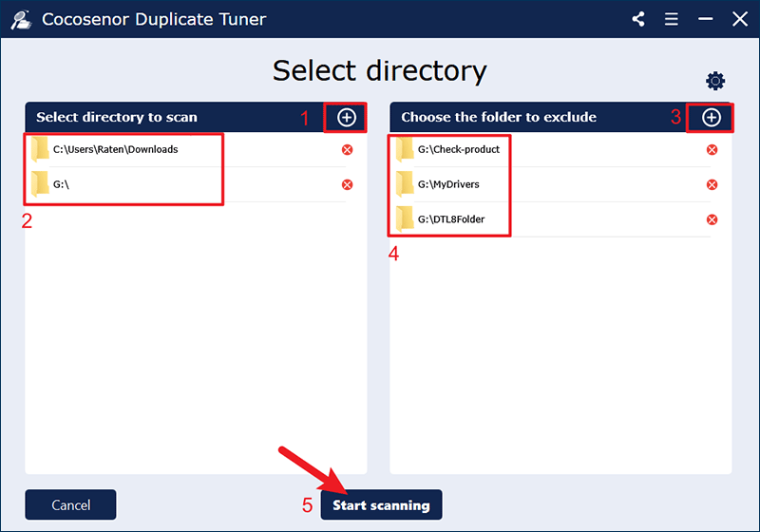Minimize the Duplicate Tuner window
Viewport: 760px width, 532px height.
pyautogui.click(x=705, y=19)
